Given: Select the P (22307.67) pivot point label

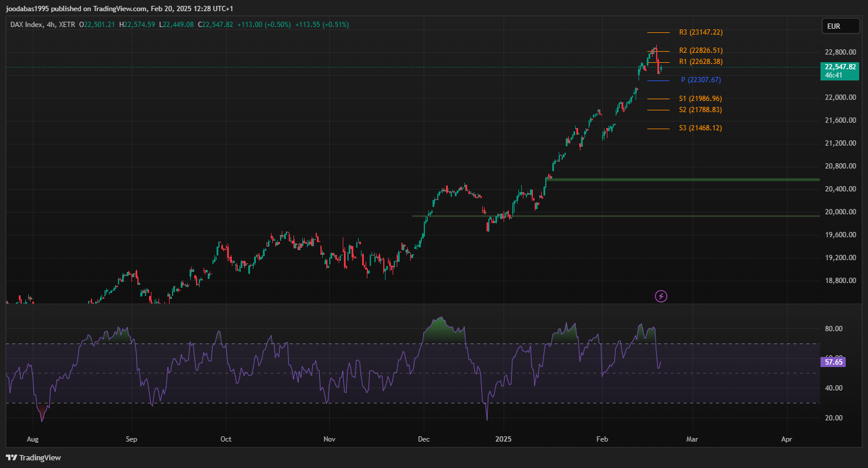Looking at the screenshot, I should 701,80.
